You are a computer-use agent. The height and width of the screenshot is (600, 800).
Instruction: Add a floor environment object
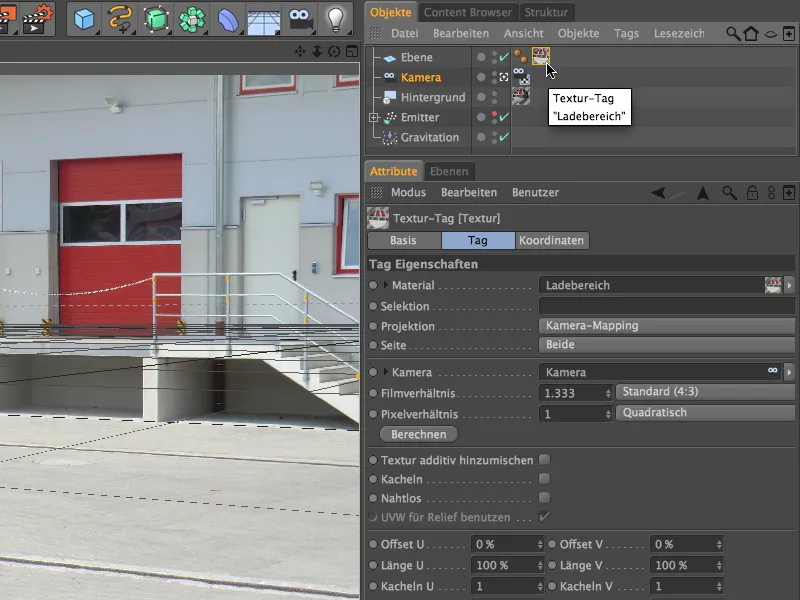click(x=264, y=20)
